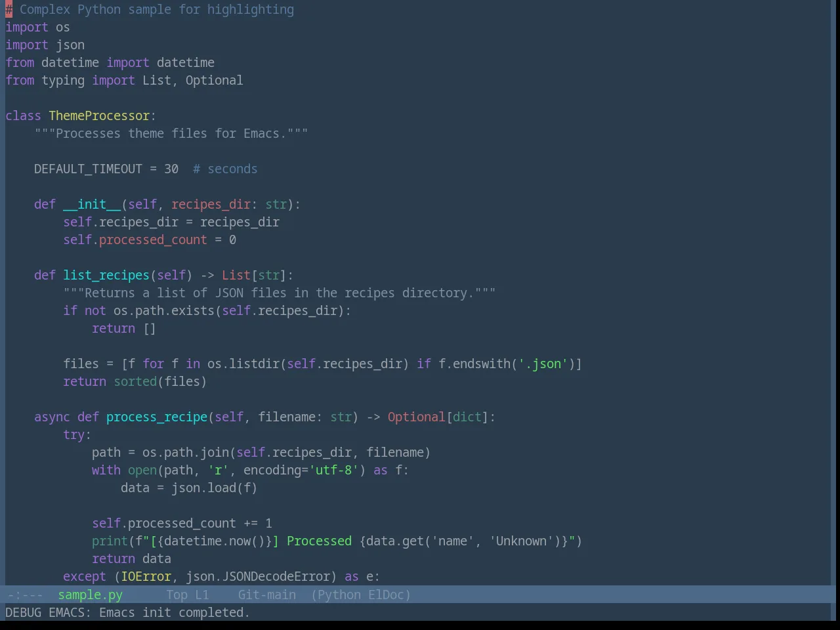Viewport: 840px width, 630px height.
Task: Click the recipes_dir parameter in __init__ signature
Action: [x=211, y=204]
